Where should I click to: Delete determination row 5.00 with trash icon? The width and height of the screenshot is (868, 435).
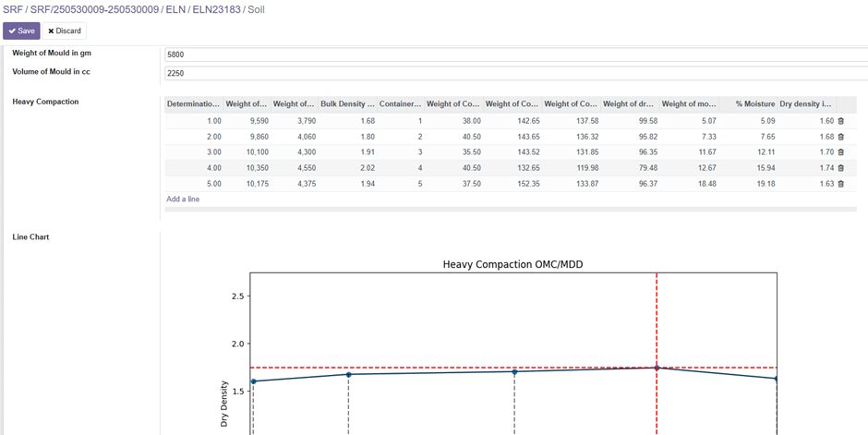[x=840, y=184]
